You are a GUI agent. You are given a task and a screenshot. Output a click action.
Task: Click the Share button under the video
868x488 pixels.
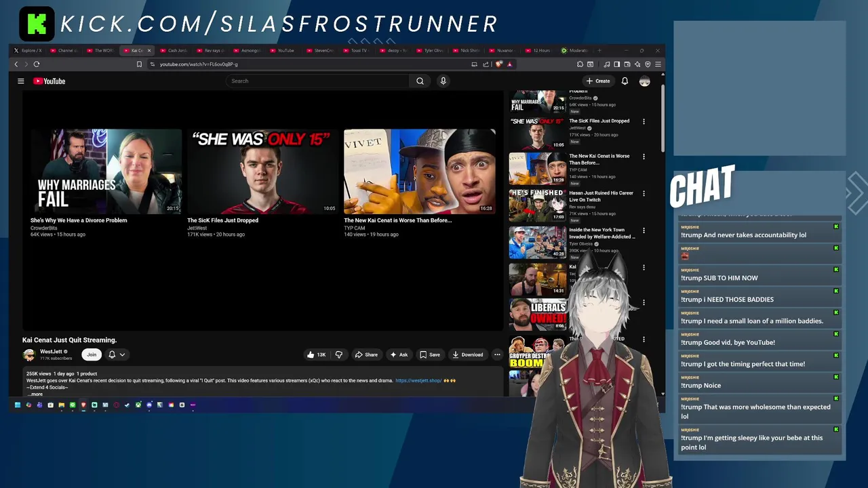tap(366, 354)
